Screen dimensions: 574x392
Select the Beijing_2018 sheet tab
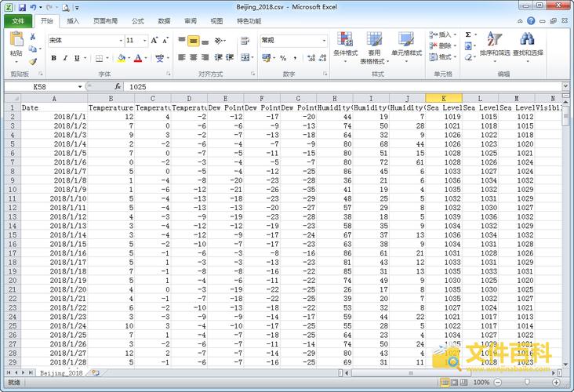(x=62, y=372)
